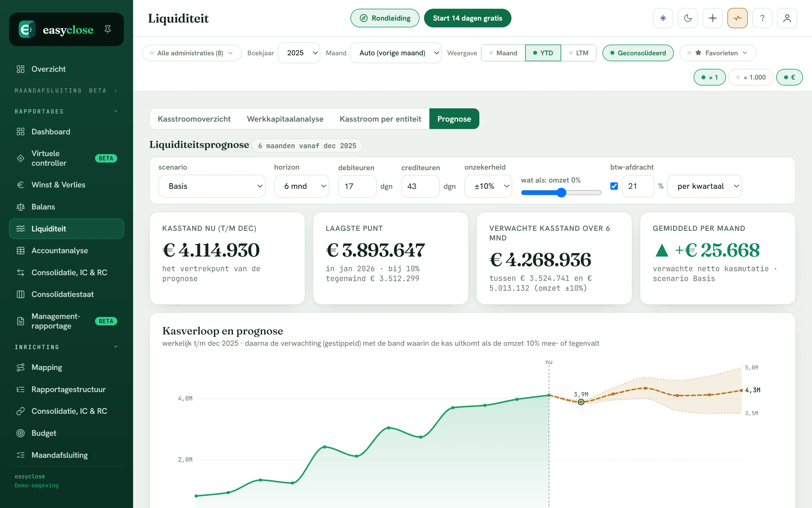Click the Overzicht grid icon
Viewport: 812px width, 508px height.
tap(21, 69)
